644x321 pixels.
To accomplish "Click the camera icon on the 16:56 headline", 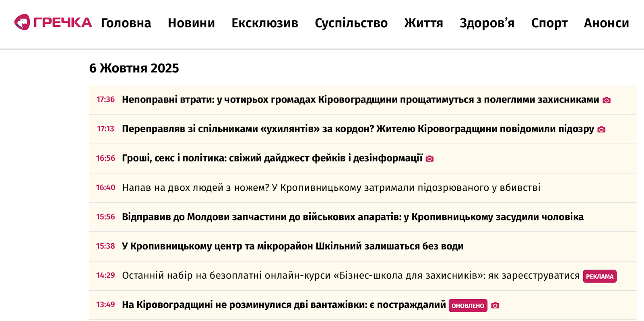I will click(429, 159).
